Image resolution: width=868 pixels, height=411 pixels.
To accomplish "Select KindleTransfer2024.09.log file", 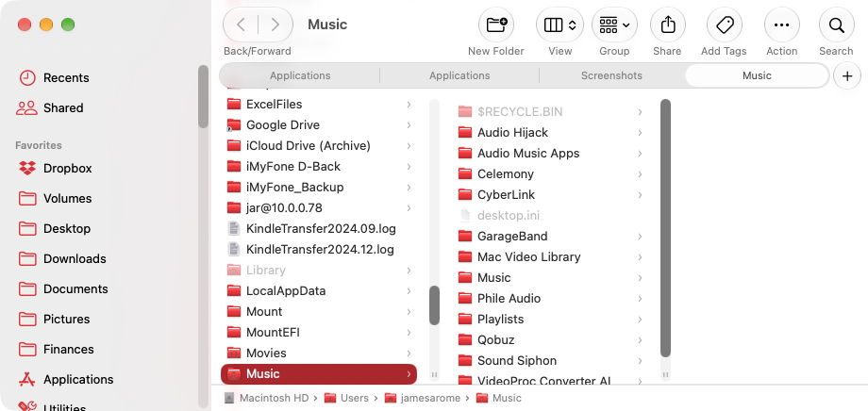I will pyautogui.click(x=319, y=228).
